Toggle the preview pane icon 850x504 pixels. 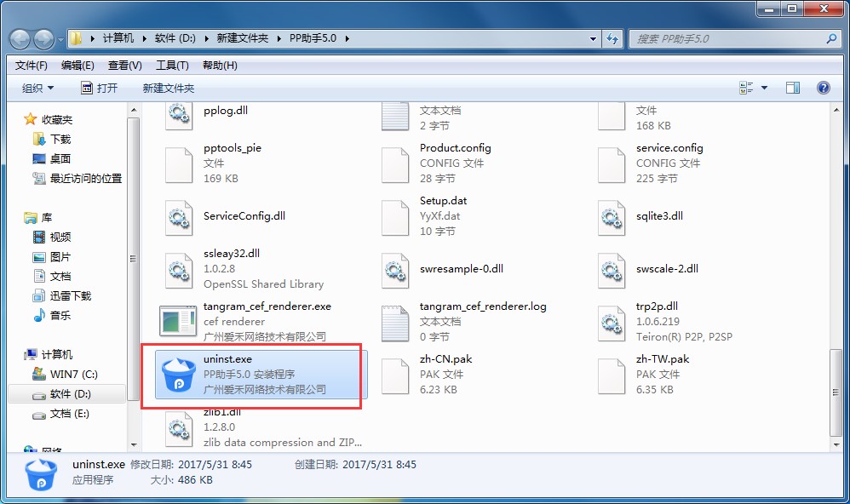(793, 88)
